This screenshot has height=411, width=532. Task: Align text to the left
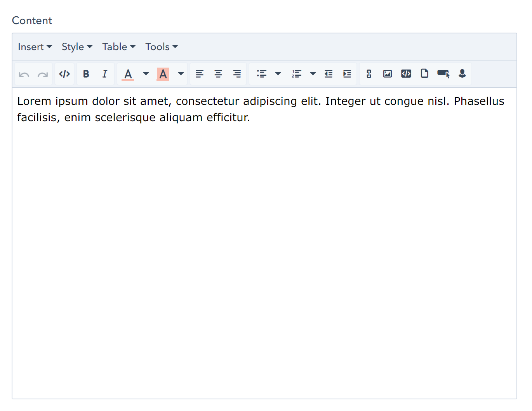[x=200, y=74]
